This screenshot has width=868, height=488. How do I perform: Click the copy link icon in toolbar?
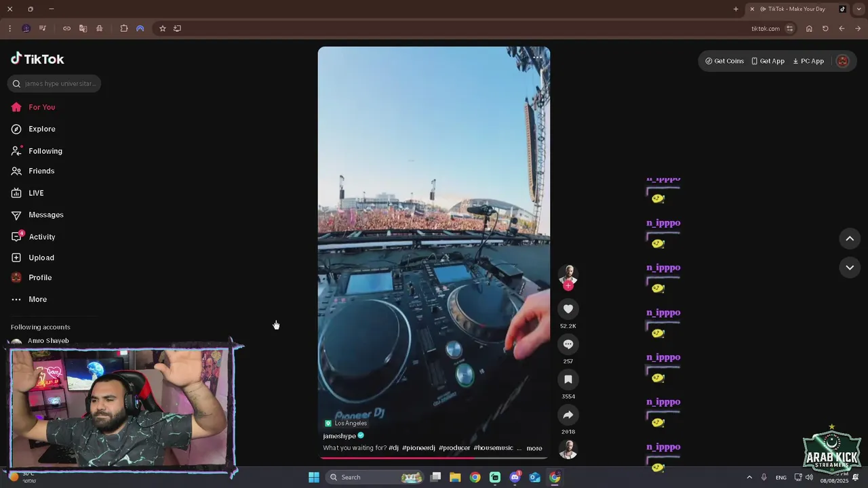point(66,28)
